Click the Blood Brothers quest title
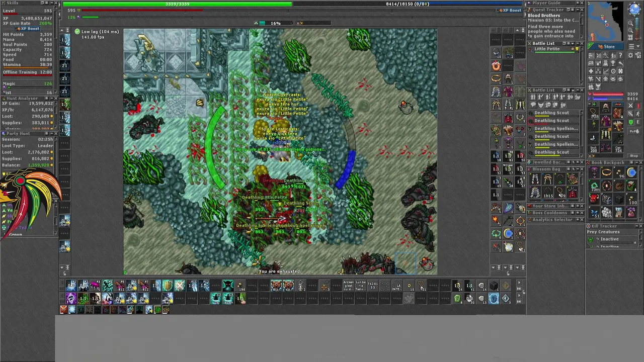The image size is (644, 362). (x=544, y=16)
